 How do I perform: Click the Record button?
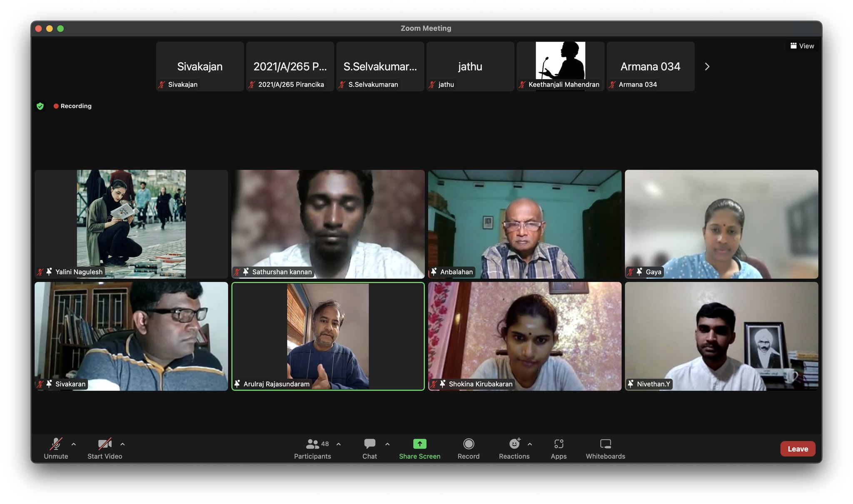tap(469, 449)
